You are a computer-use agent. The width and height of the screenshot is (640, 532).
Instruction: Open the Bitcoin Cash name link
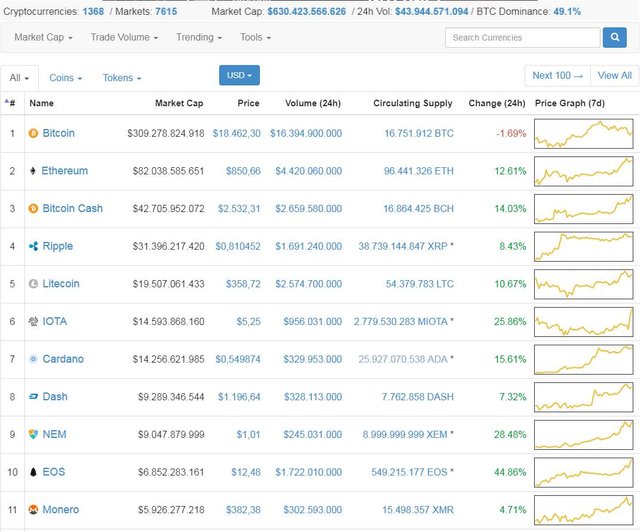click(73, 208)
